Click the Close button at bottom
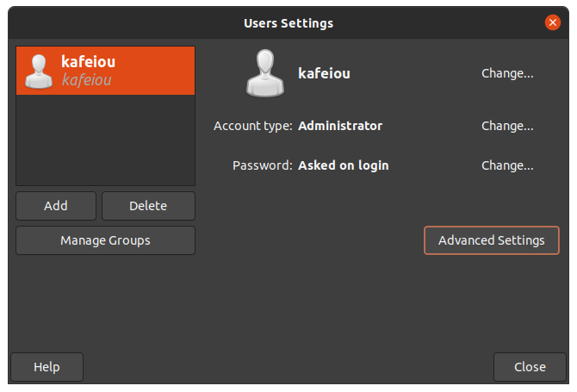Viewport: 577px width, 392px height. [530, 367]
